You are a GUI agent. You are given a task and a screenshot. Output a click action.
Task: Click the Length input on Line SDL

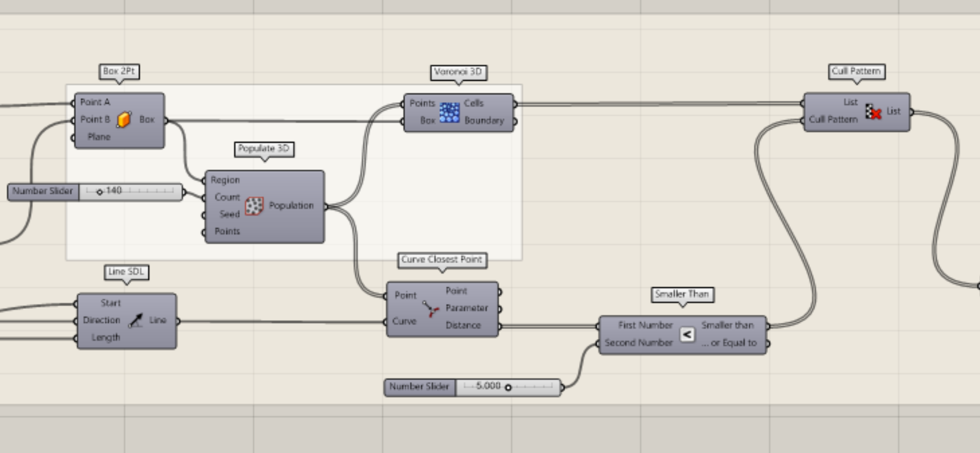tap(105, 338)
